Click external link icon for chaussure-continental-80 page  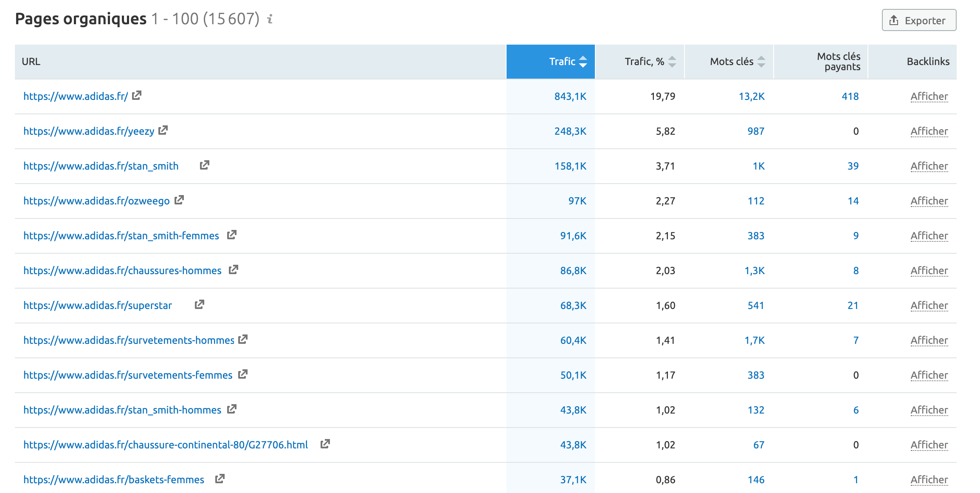(325, 444)
